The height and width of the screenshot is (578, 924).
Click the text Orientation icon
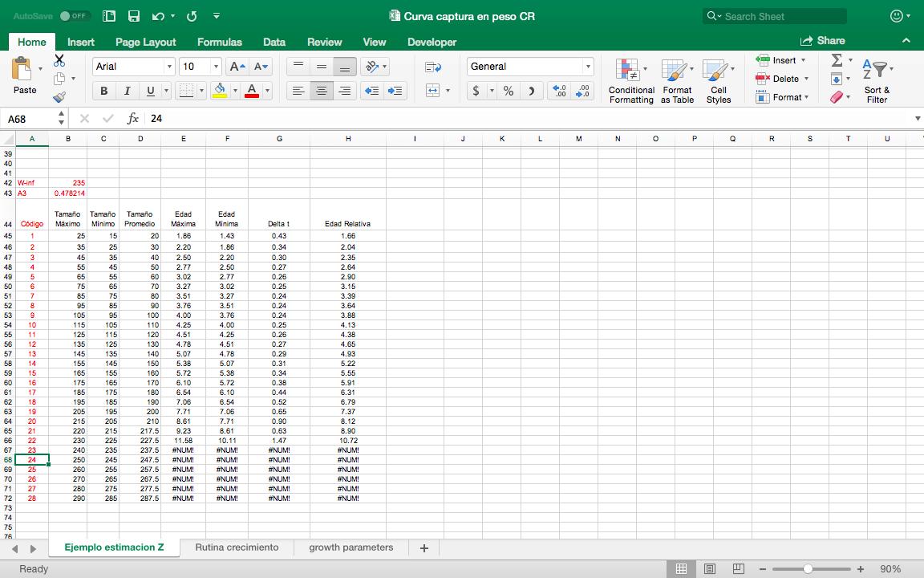[x=372, y=67]
